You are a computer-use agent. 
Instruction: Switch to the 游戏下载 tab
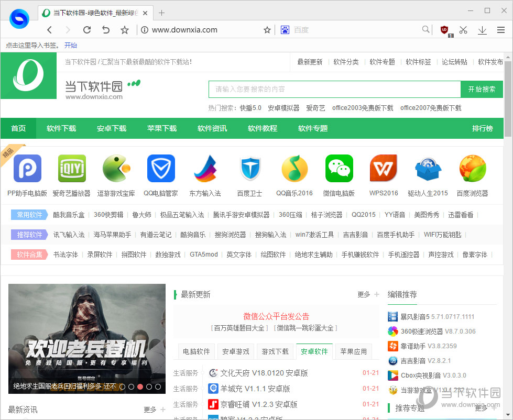tap(275, 351)
